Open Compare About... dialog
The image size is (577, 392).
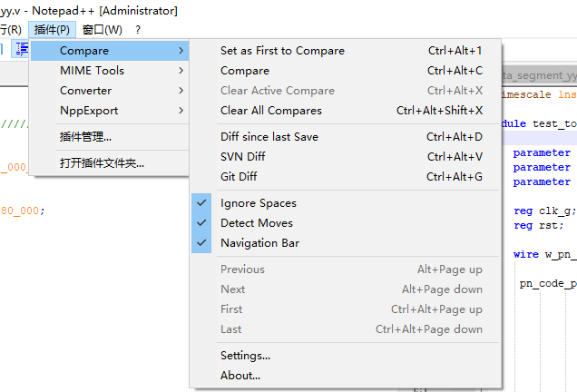point(345,376)
